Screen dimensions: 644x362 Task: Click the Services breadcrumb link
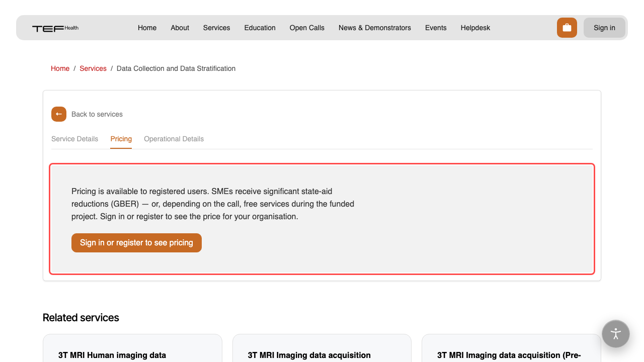point(93,68)
